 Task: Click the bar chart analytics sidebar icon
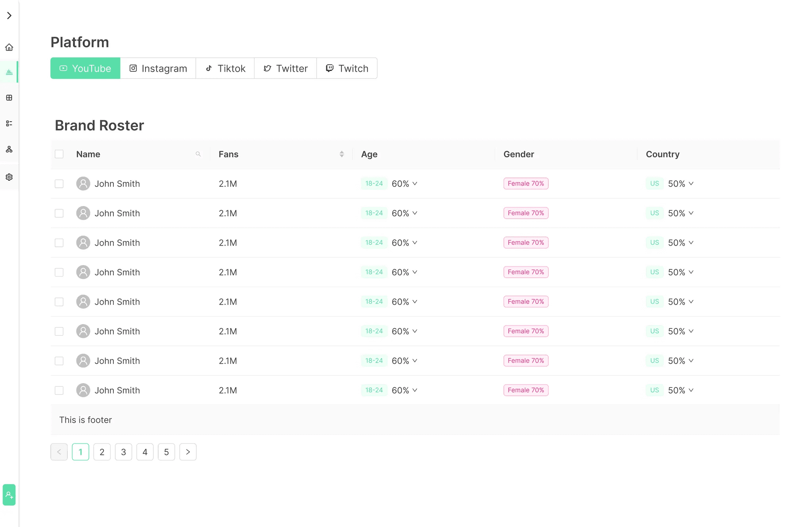(9, 72)
